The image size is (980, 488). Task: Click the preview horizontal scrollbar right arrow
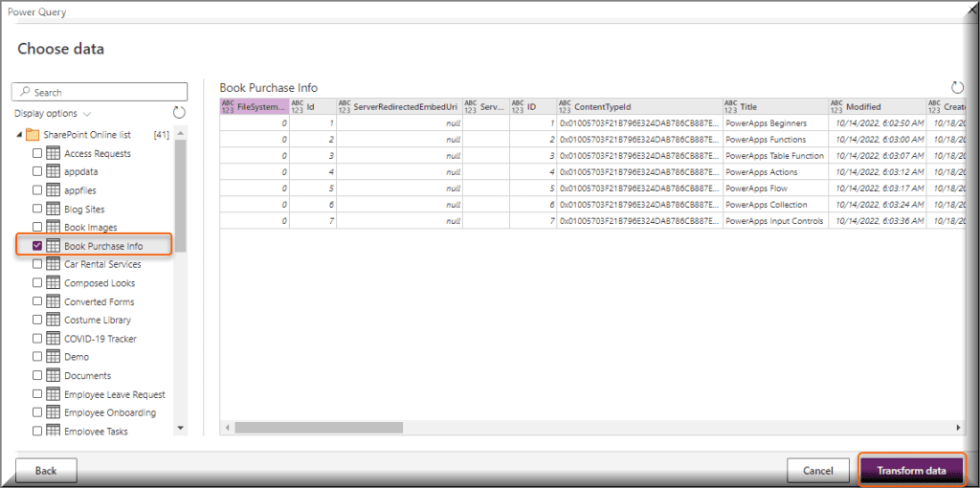(x=958, y=428)
